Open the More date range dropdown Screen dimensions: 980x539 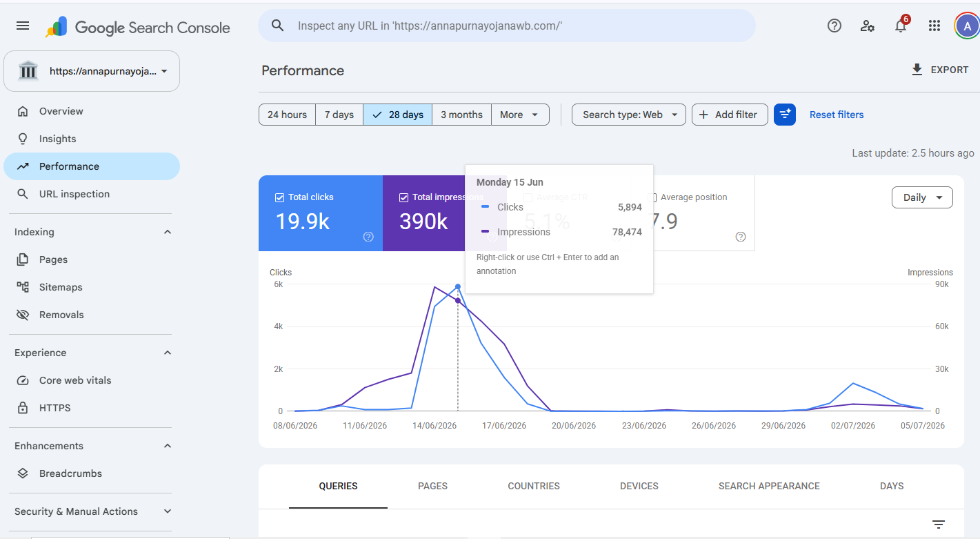pyautogui.click(x=520, y=115)
